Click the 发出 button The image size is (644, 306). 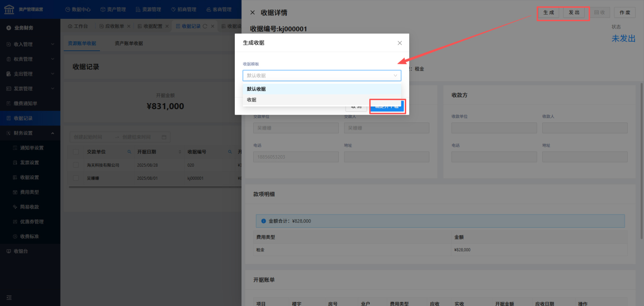574,12
